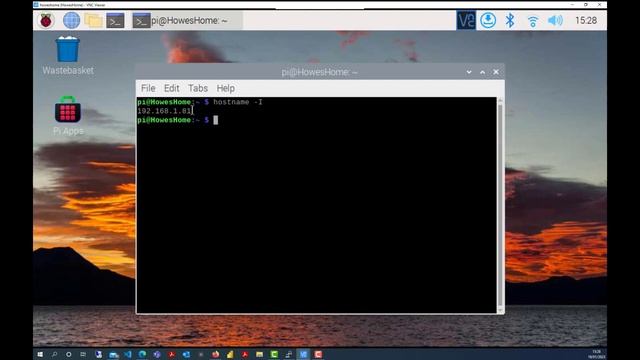Iconify terminal with the down-chevron button

pos(469,72)
